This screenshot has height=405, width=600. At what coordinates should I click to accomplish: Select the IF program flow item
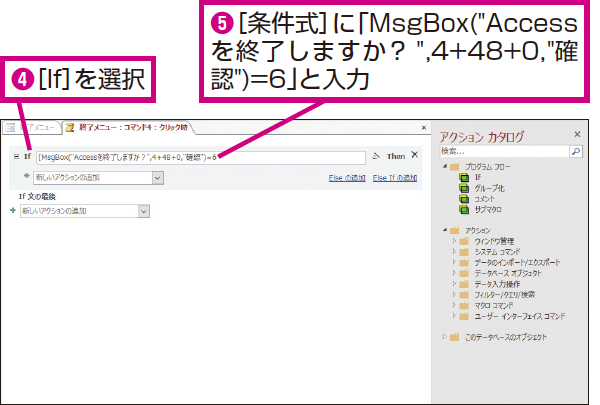[x=477, y=176]
